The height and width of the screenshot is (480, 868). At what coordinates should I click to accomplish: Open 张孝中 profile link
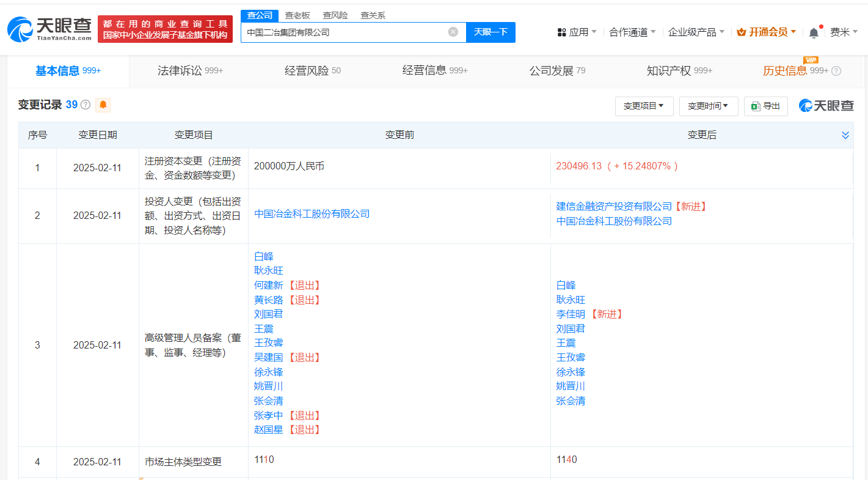point(269,416)
